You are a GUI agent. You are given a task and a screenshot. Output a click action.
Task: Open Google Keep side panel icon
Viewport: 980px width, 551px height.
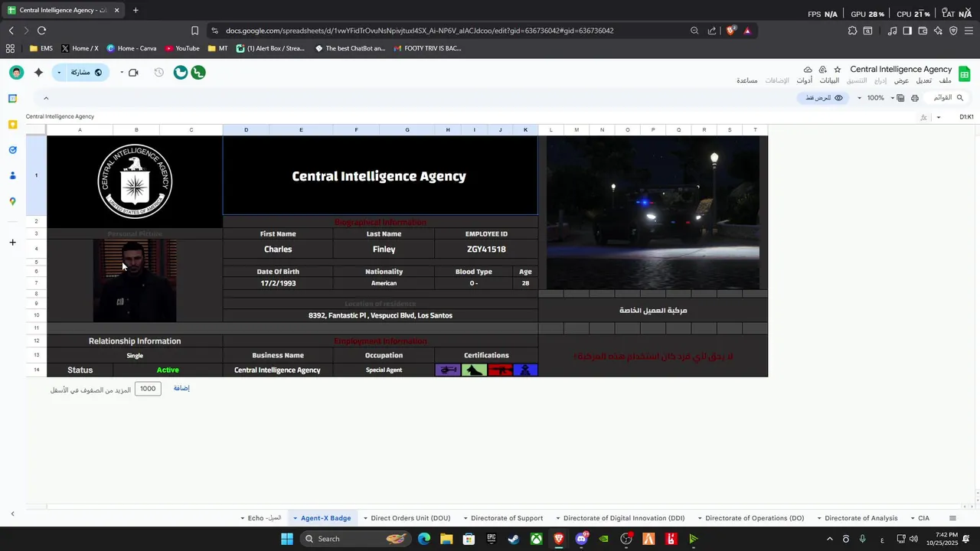pos(12,124)
